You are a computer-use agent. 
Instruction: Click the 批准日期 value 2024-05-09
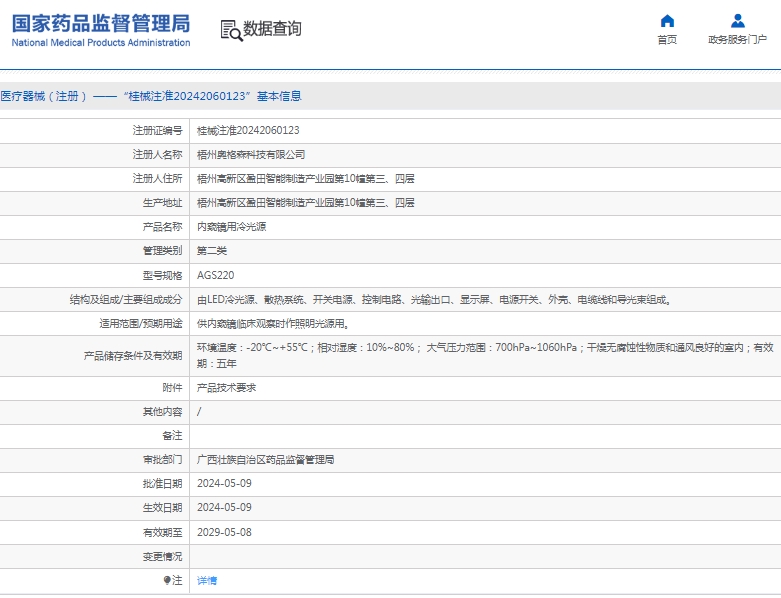[224, 483]
